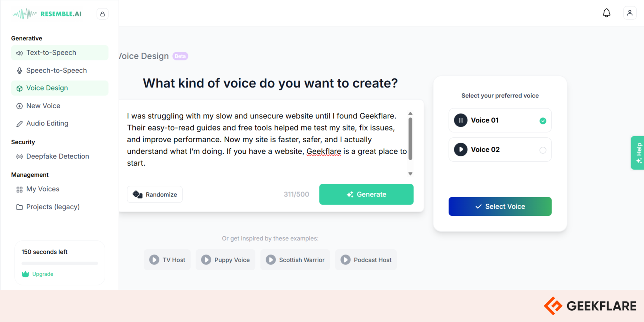Pause Voice 01 playback
The width and height of the screenshot is (644, 322).
[x=461, y=120]
